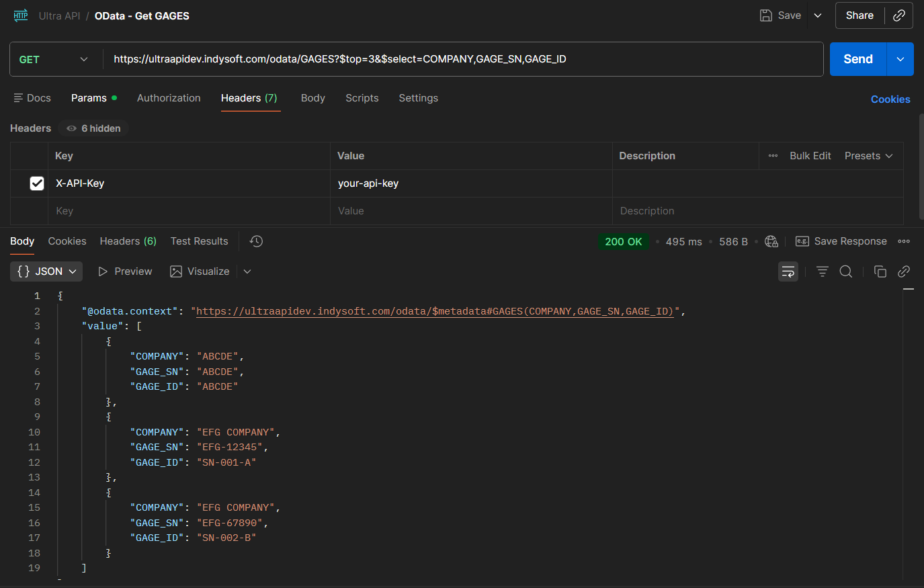Open response more options ellipsis
This screenshot has width=924, height=588.
(x=904, y=241)
